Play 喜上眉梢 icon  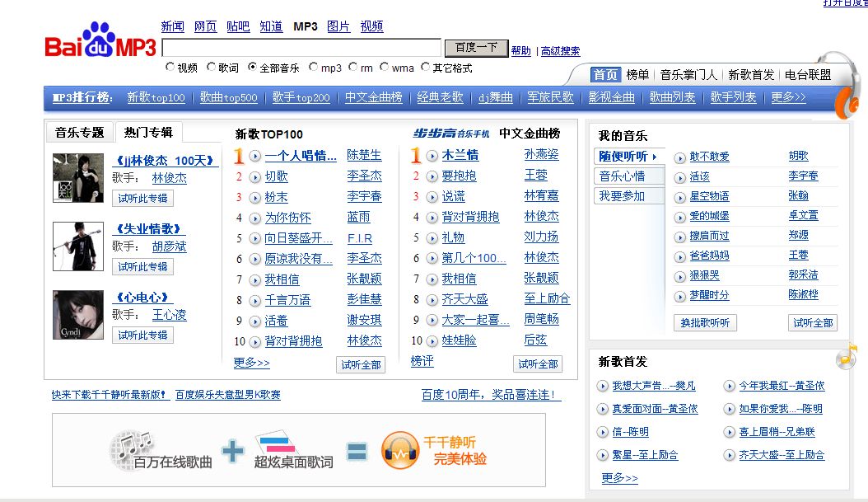pyautogui.click(x=730, y=432)
